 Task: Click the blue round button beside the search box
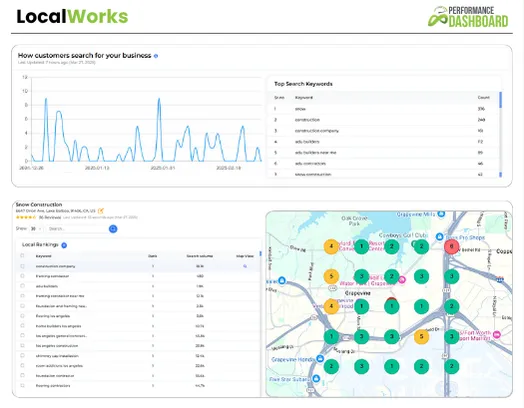pyautogui.click(x=113, y=229)
